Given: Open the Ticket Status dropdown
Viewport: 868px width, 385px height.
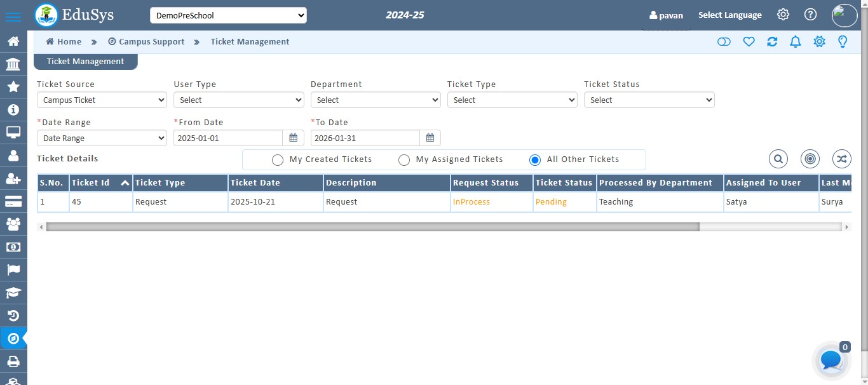Looking at the screenshot, I should pos(649,100).
